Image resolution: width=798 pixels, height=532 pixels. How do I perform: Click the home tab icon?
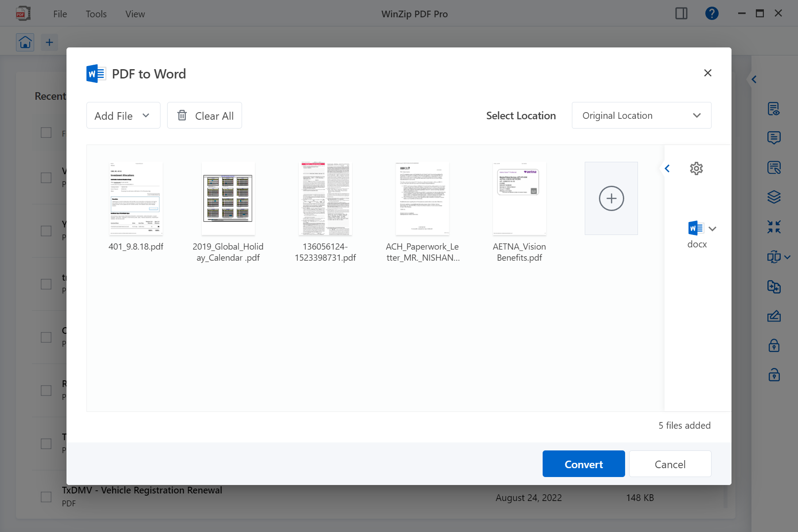[x=25, y=42]
